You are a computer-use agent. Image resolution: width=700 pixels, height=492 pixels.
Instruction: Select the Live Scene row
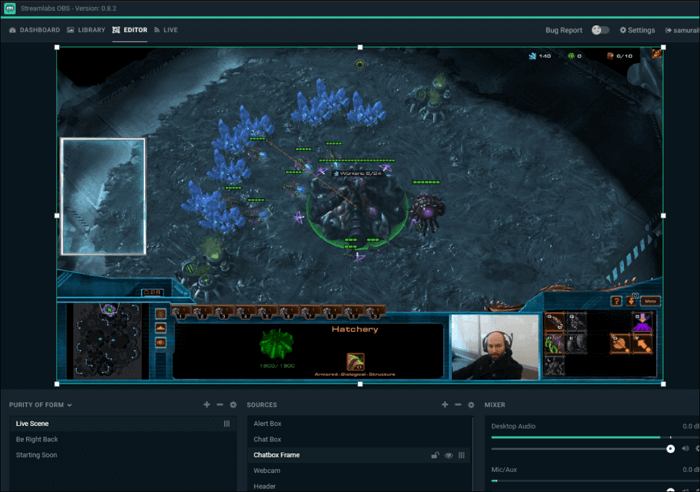point(123,423)
